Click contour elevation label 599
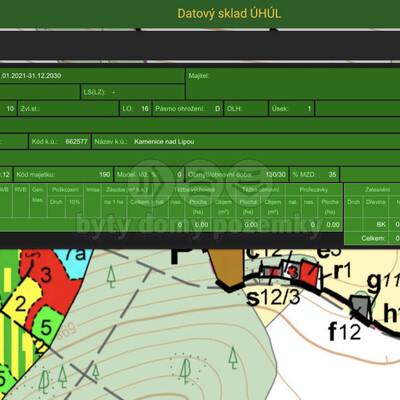 [x=67, y=330]
